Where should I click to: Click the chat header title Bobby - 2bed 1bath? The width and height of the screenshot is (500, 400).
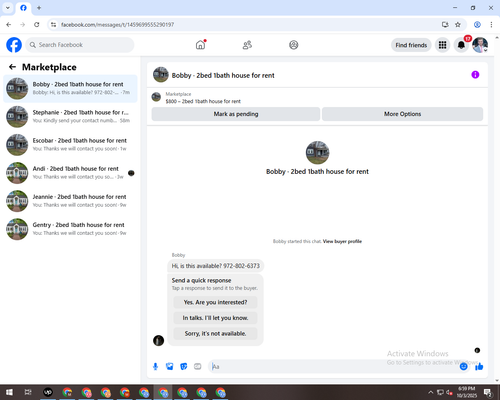[x=223, y=75]
